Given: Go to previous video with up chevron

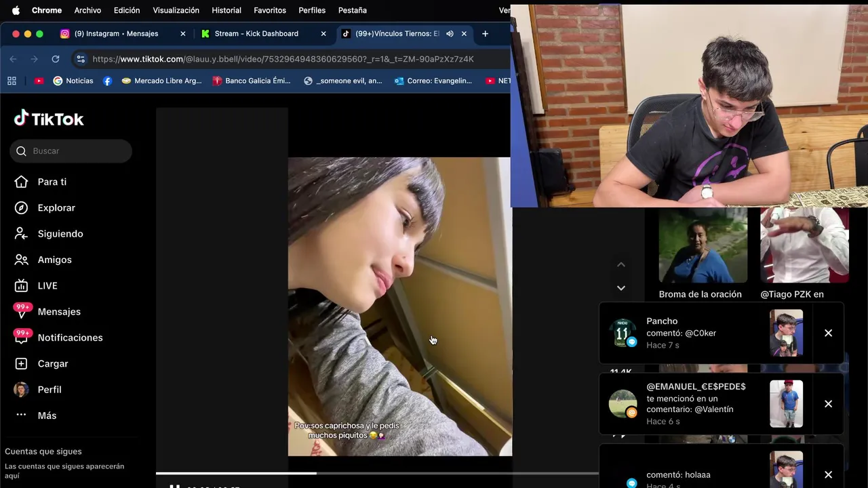Looking at the screenshot, I should click(x=620, y=265).
